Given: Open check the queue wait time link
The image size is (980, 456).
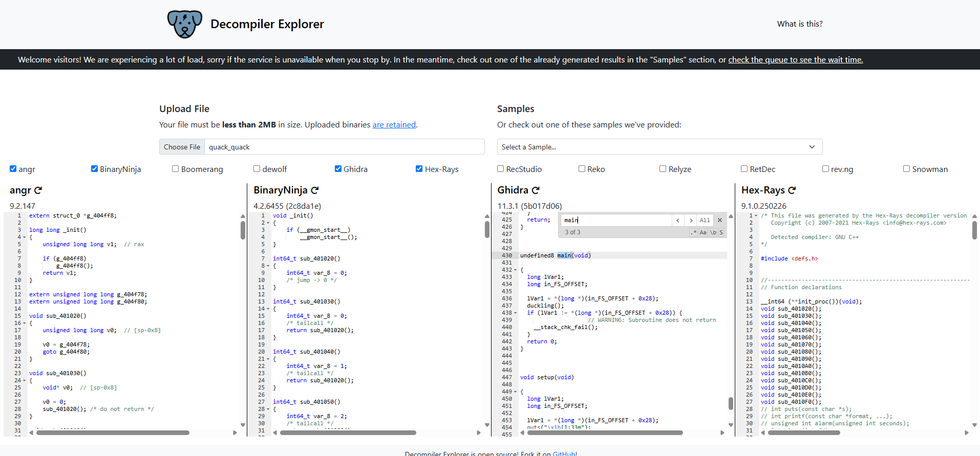Looking at the screenshot, I should tap(795, 60).
